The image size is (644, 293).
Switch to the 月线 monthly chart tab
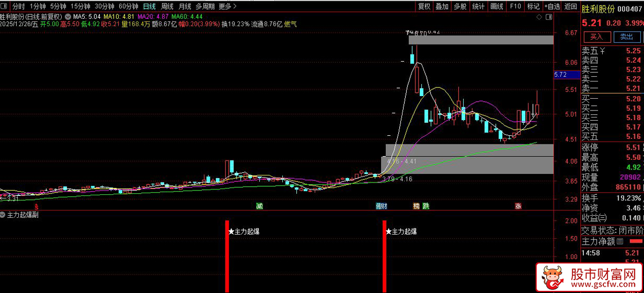pyautogui.click(x=185, y=6)
